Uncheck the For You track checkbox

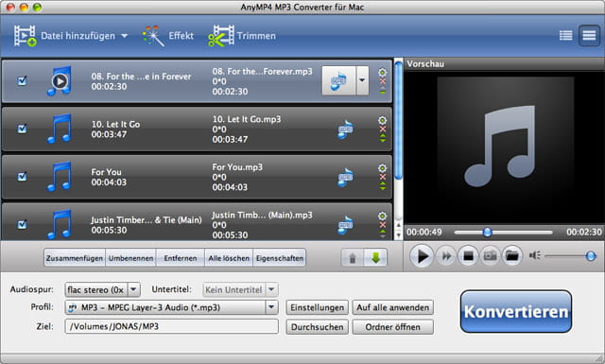pyautogui.click(x=22, y=177)
